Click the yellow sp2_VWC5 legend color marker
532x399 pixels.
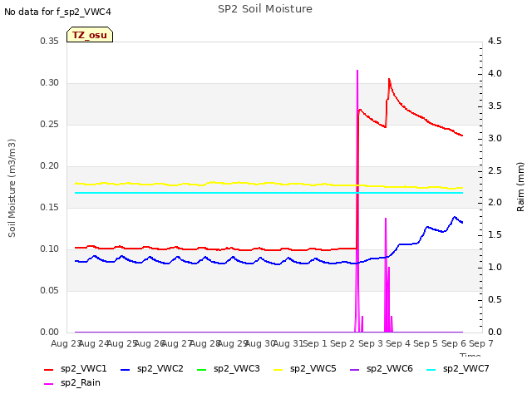(x=278, y=369)
